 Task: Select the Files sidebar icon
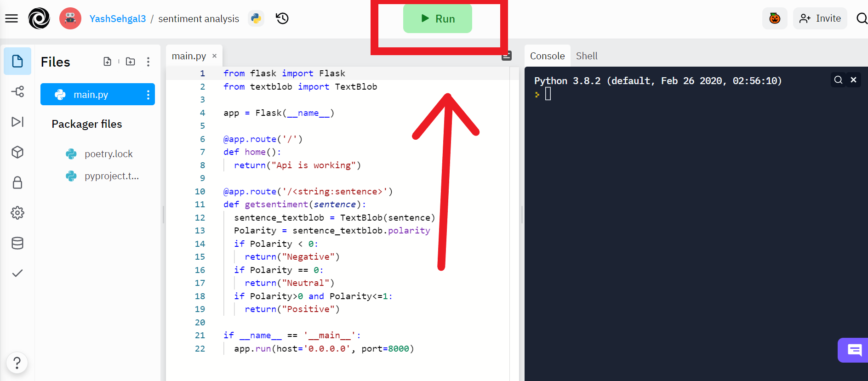17,61
